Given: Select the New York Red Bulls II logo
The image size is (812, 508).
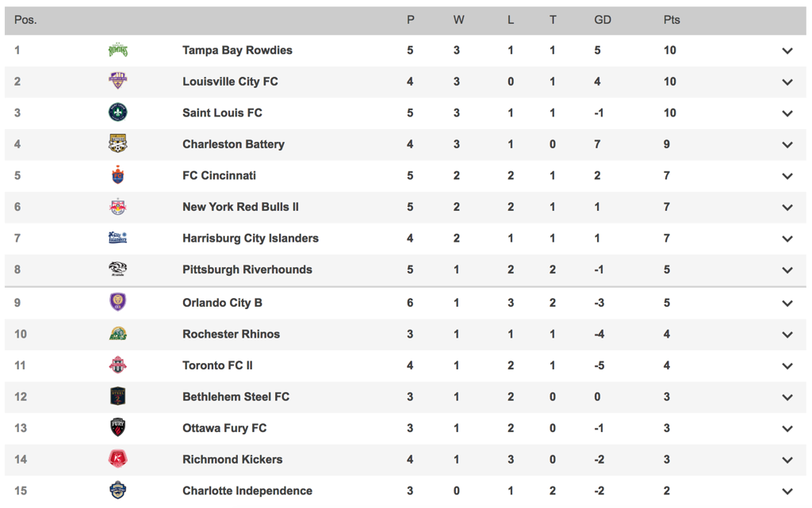Looking at the screenshot, I should click(x=117, y=206).
